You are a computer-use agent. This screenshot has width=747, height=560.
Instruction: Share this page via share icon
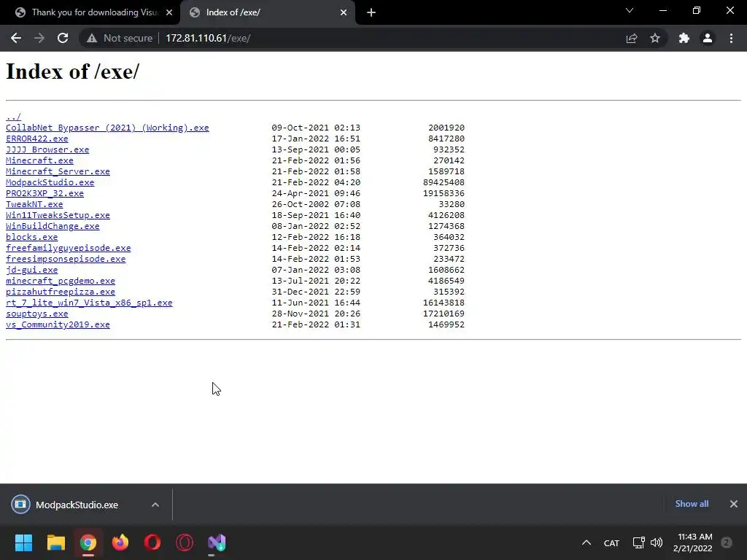pos(632,38)
